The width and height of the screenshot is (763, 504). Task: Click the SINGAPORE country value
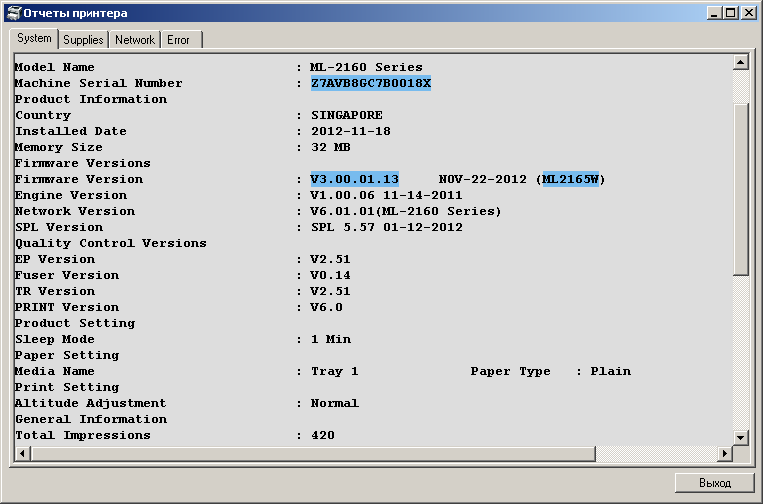tap(346, 115)
